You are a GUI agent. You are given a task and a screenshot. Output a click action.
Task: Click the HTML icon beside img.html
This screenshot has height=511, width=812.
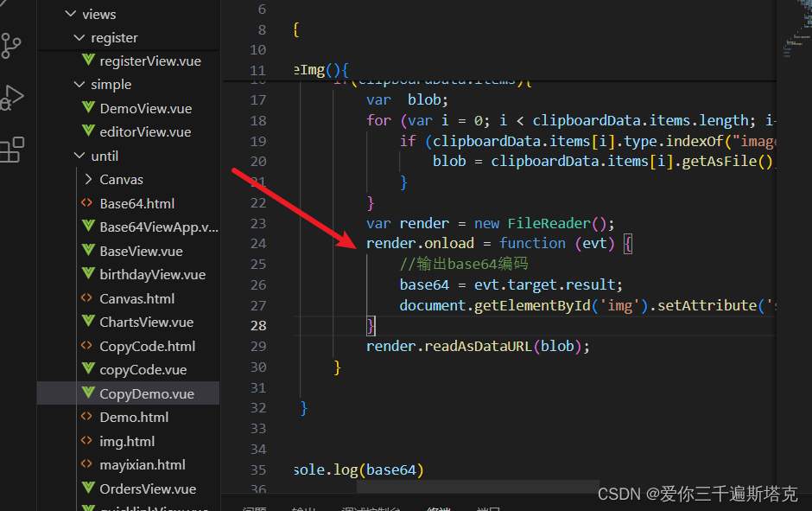click(87, 440)
